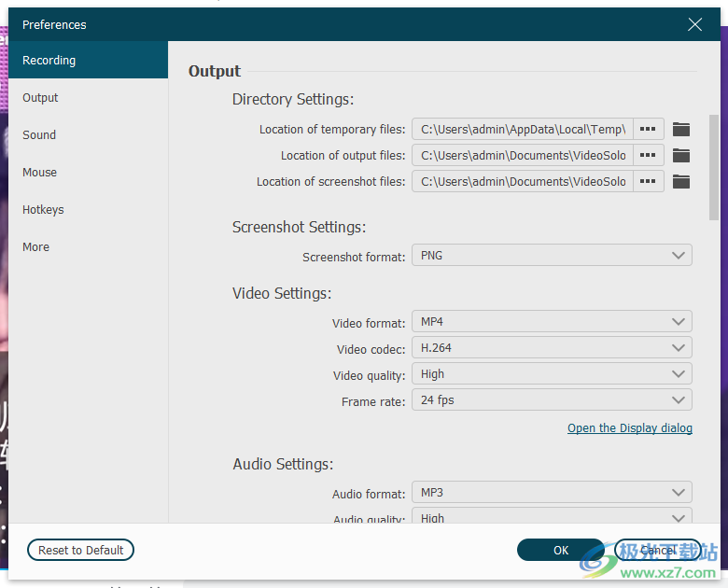728x588 pixels.
Task: Click the vertical scrollbar of settings panel
Action: [x=714, y=167]
